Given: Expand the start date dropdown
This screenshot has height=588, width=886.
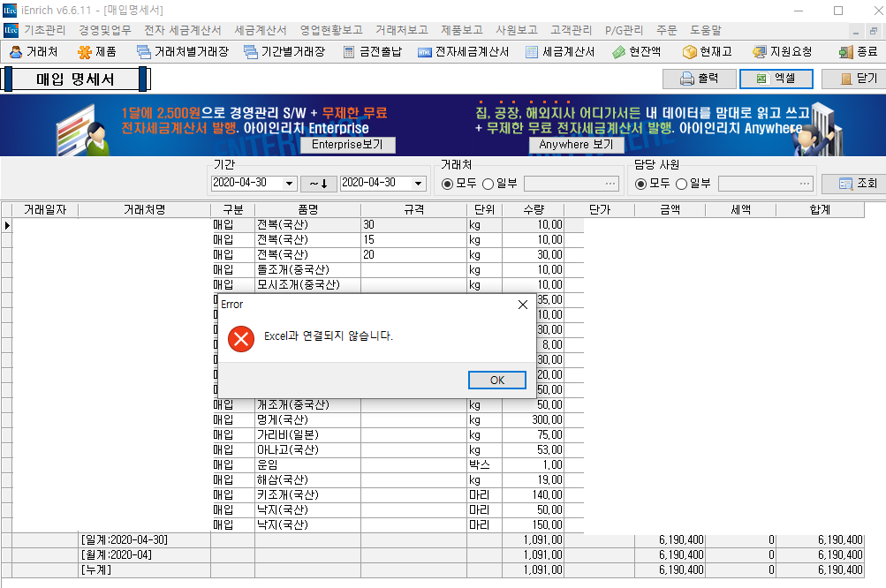Looking at the screenshot, I should pos(289,184).
